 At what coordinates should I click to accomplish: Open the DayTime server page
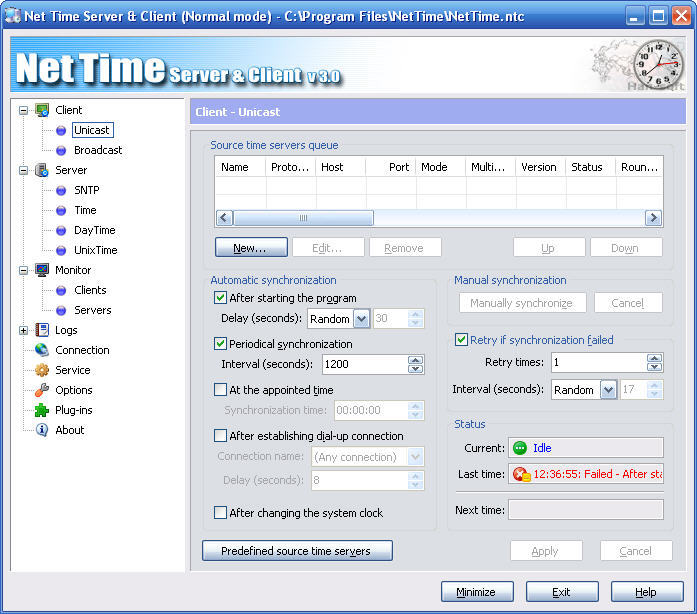95,230
